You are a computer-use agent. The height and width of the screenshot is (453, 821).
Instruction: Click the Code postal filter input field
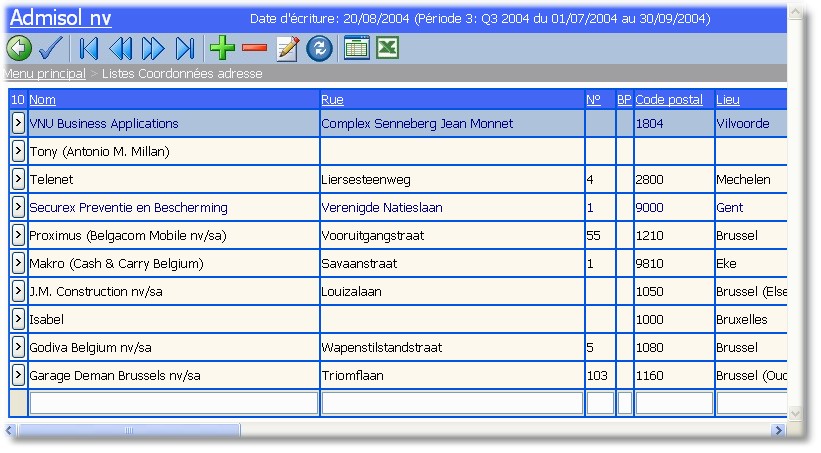click(674, 403)
